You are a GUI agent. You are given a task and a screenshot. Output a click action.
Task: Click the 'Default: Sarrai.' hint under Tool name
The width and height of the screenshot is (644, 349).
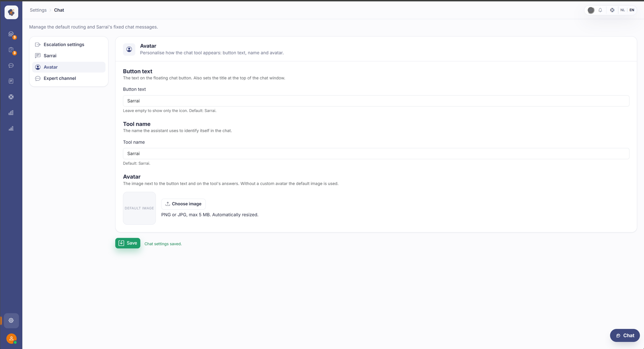[x=136, y=163]
